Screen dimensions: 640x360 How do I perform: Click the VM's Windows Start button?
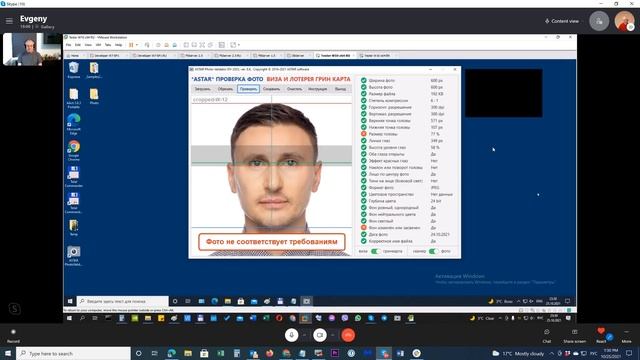click(70, 301)
